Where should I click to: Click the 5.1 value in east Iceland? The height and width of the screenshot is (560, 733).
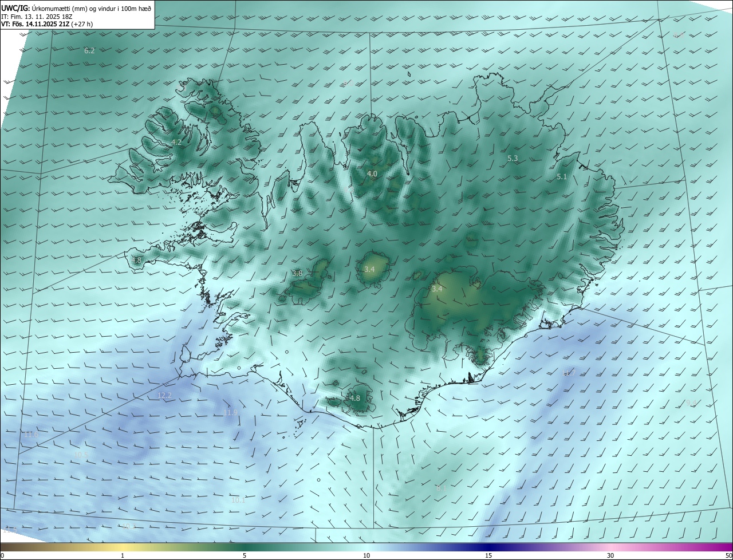coord(562,177)
